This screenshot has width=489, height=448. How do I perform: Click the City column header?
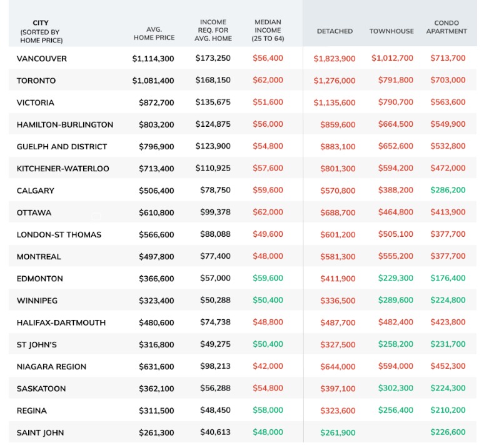[41, 31]
